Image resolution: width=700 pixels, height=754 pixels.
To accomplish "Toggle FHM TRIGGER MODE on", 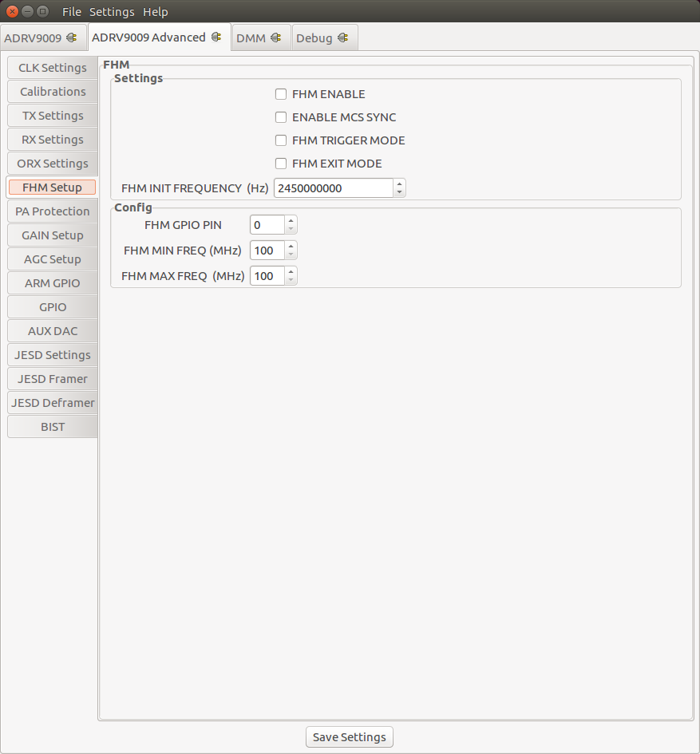I will click(281, 140).
